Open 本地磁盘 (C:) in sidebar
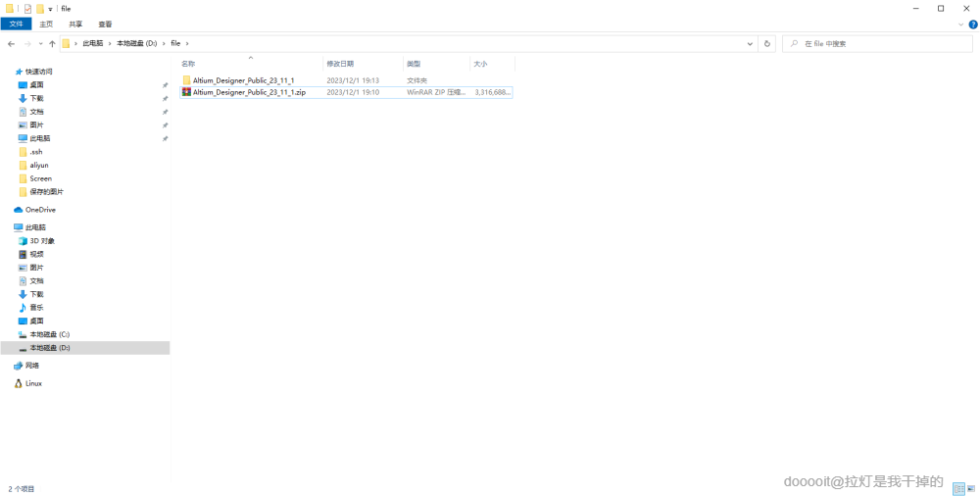Image resolution: width=980 pixels, height=496 pixels. (49, 334)
